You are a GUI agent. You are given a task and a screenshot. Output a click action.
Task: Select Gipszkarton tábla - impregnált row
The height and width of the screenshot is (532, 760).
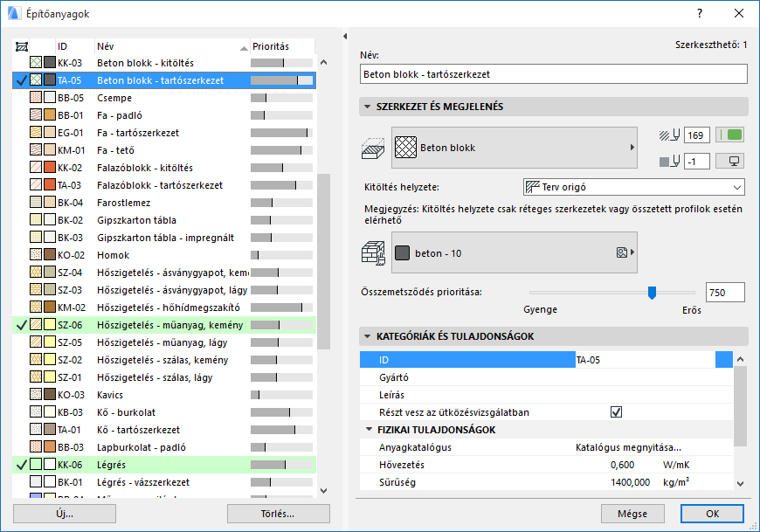(164, 238)
